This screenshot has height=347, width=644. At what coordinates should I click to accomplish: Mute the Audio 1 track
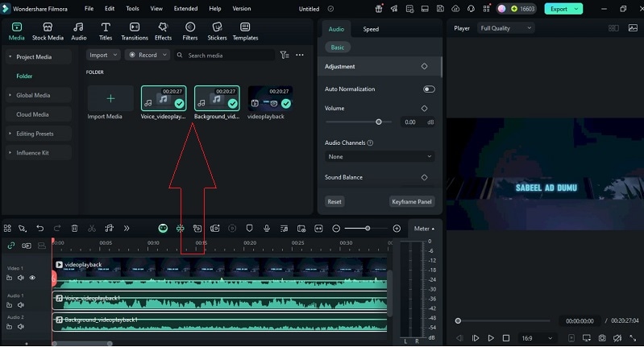coord(21,305)
